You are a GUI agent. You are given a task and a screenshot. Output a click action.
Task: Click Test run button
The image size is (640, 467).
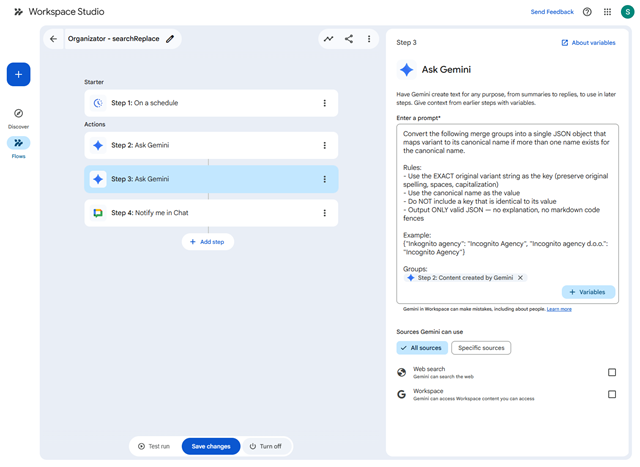coord(154,446)
